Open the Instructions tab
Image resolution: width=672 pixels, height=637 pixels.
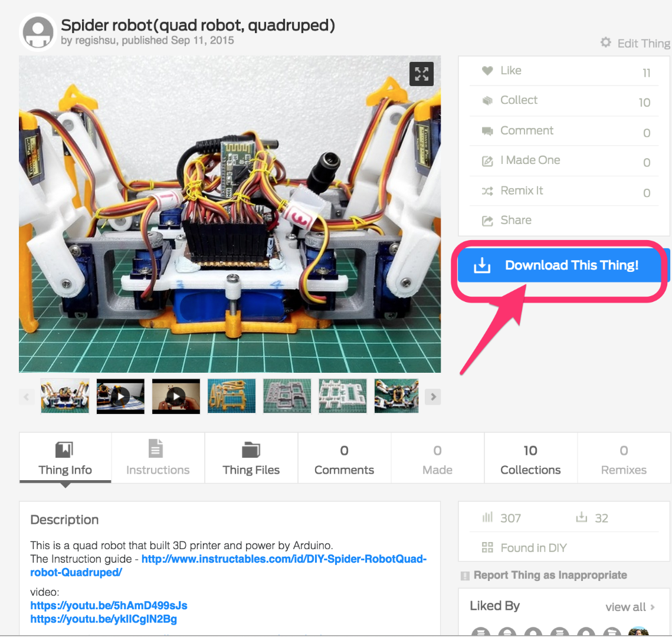[158, 458]
